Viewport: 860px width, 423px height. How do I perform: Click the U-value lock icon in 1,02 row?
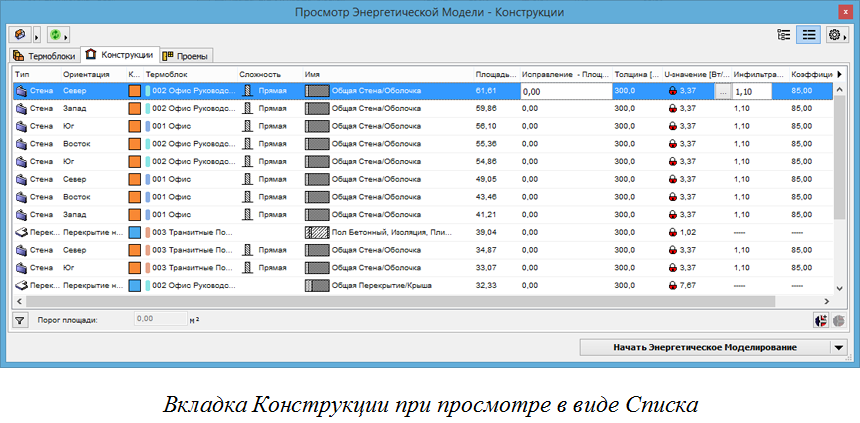[672, 232]
